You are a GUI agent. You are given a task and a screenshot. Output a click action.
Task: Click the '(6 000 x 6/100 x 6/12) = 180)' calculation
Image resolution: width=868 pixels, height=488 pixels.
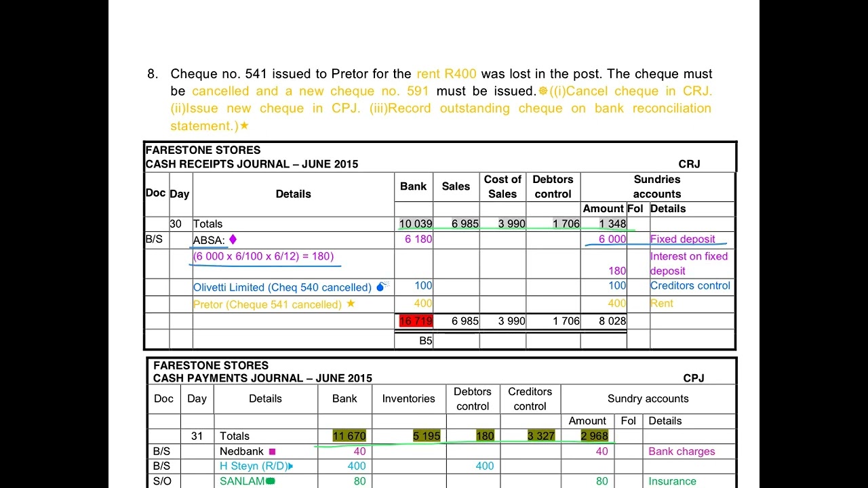pos(263,256)
